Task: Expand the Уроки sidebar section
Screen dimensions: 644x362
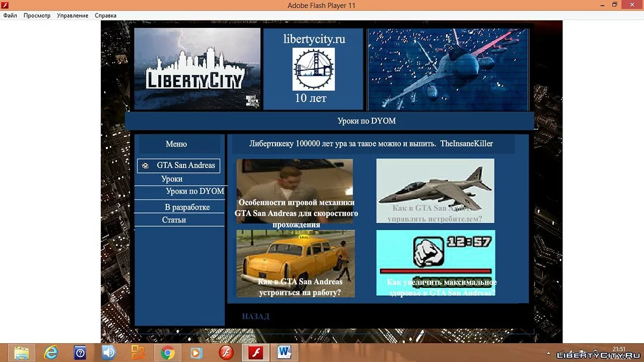Action: click(172, 179)
